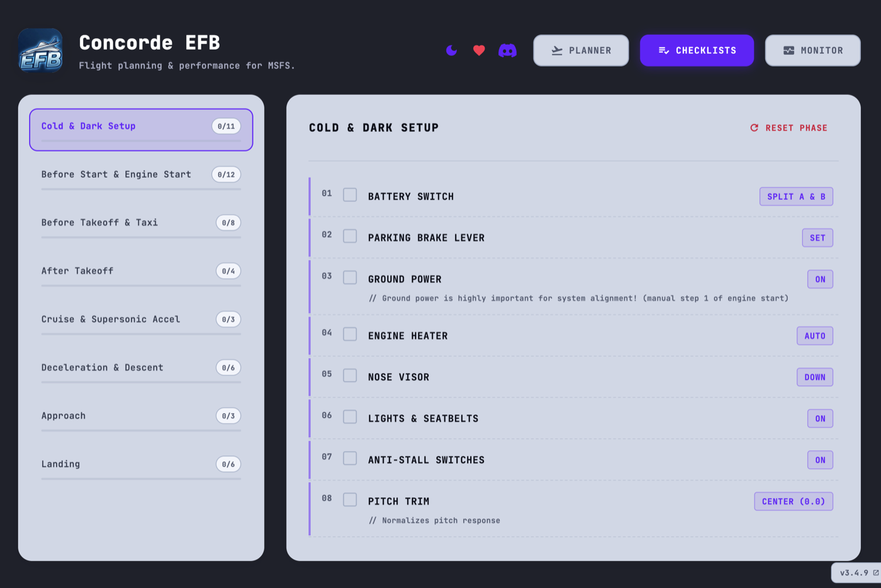Image resolution: width=881 pixels, height=588 pixels.
Task: Open the Discord link icon
Action: (x=507, y=50)
